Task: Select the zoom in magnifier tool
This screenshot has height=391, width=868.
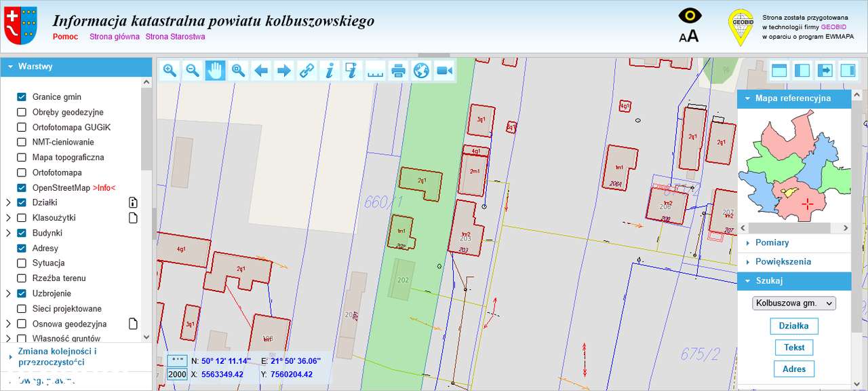Action: click(170, 70)
